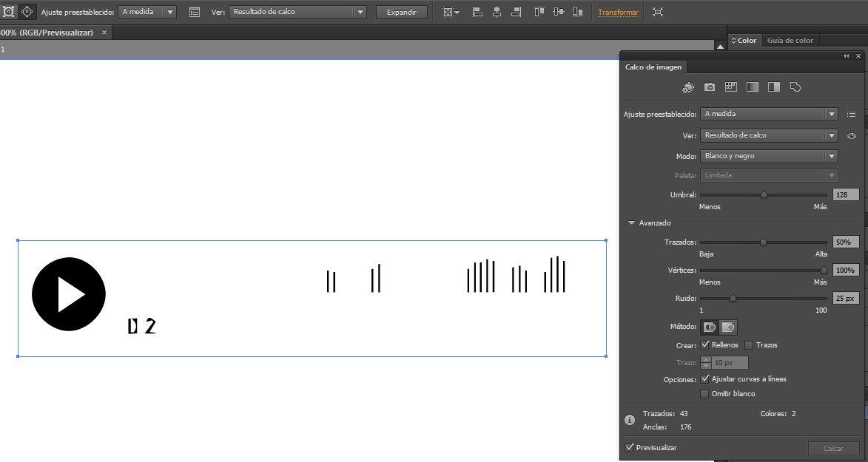Align objects to horizontal left
The width and height of the screenshot is (868, 462).
477,12
